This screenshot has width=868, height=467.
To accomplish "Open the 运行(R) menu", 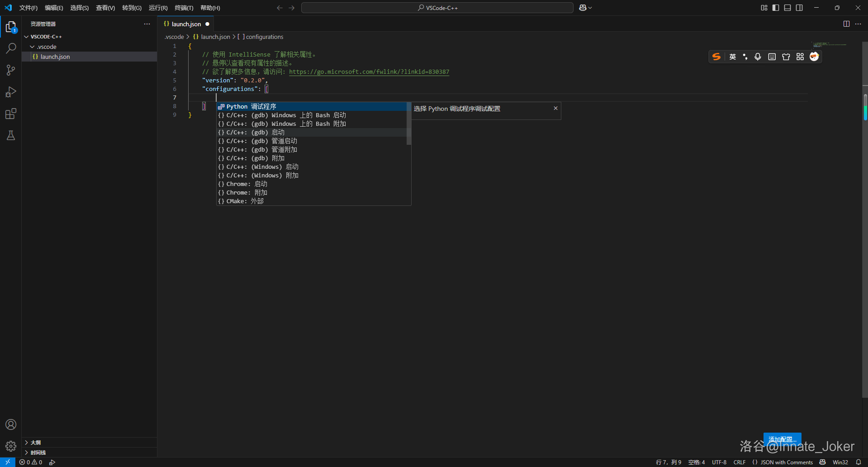I will (157, 8).
